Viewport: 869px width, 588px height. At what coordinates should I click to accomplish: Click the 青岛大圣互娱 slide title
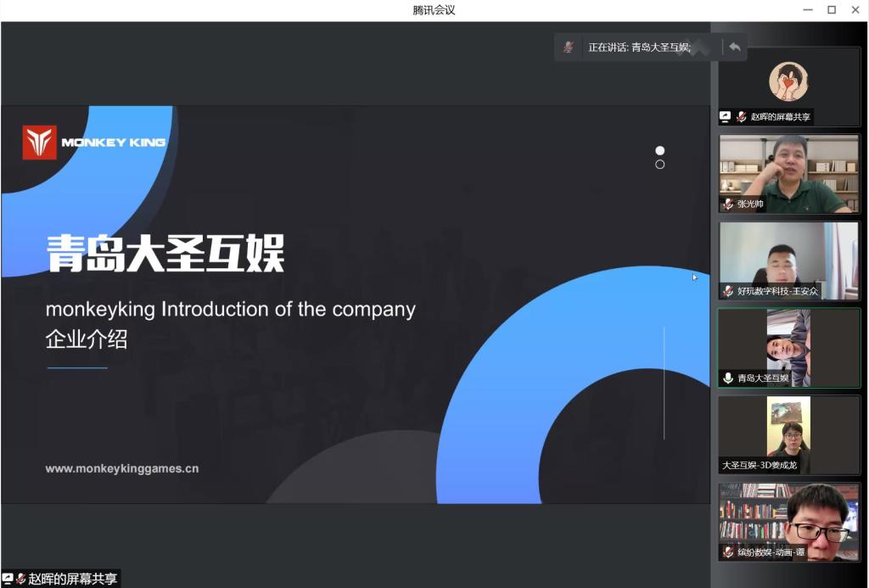point(165,254)
